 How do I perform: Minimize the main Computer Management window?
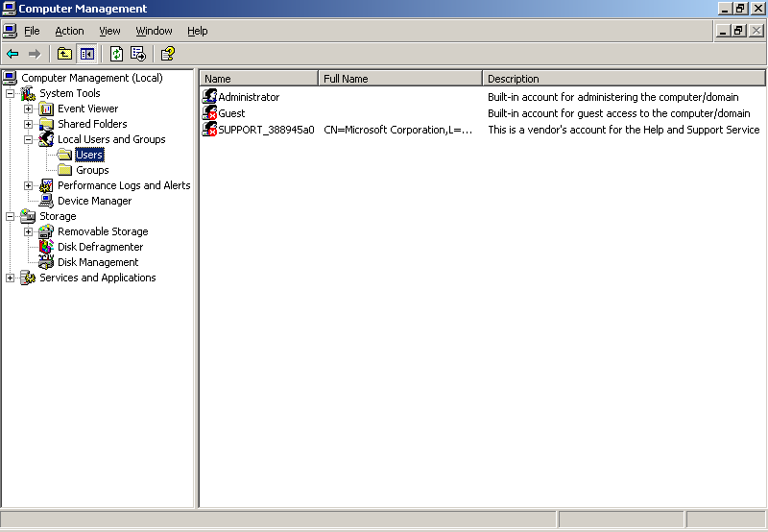pos(725,9)
